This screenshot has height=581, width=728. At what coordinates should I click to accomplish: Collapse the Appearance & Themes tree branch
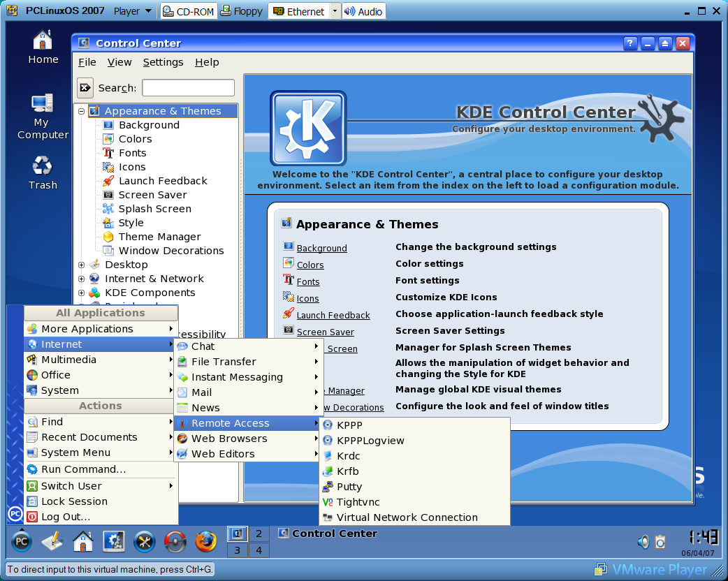click(x=81, y=110)
